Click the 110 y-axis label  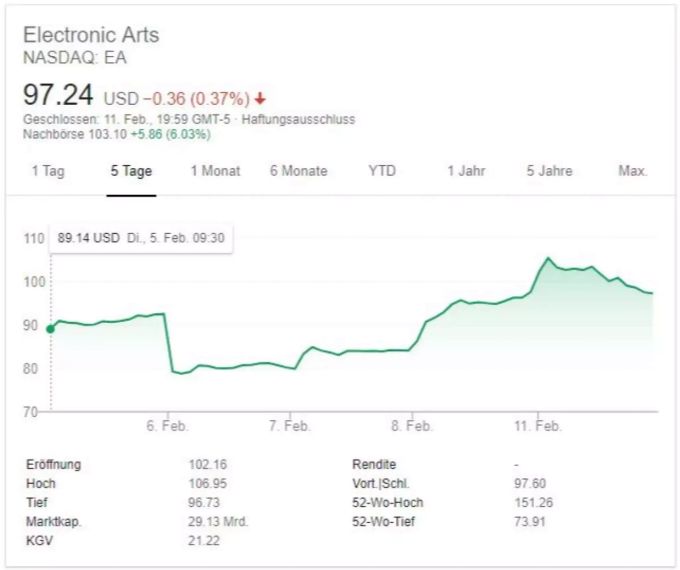coord(34,239)
